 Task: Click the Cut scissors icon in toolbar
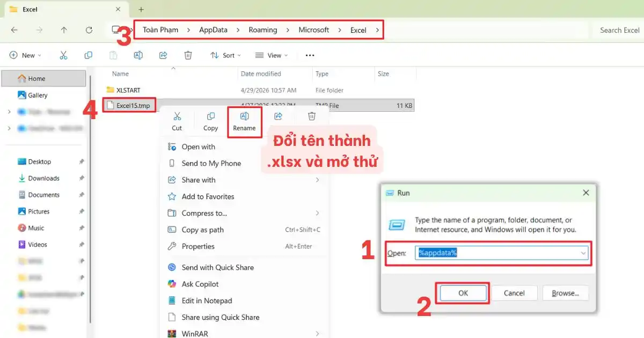[x=63, y=55]
